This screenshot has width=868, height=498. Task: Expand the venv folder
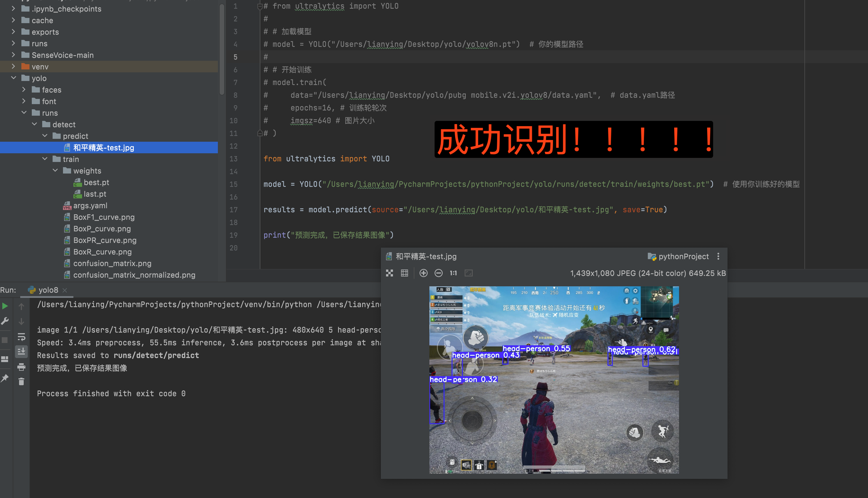click(x=13, y=66)
